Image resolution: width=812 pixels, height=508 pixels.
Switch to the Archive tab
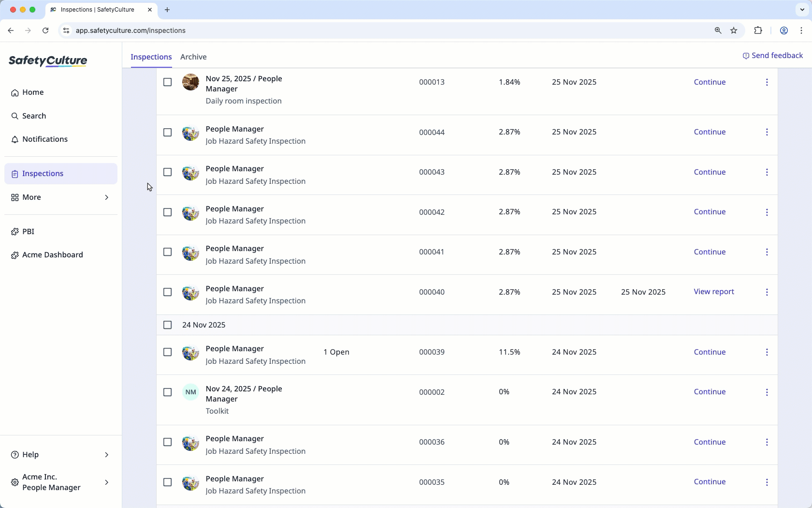point(193,57)
